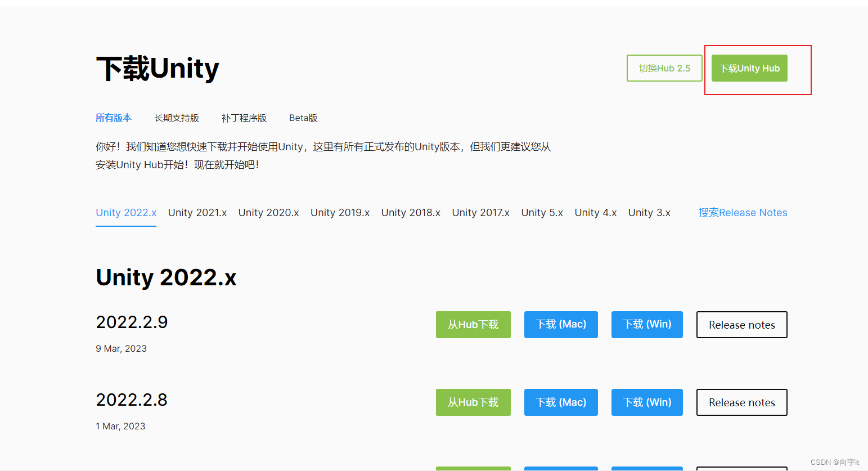Download the Windows build of 2022.2.8
Viewport: 868px width, 471px height.
[x=647, y=402]
